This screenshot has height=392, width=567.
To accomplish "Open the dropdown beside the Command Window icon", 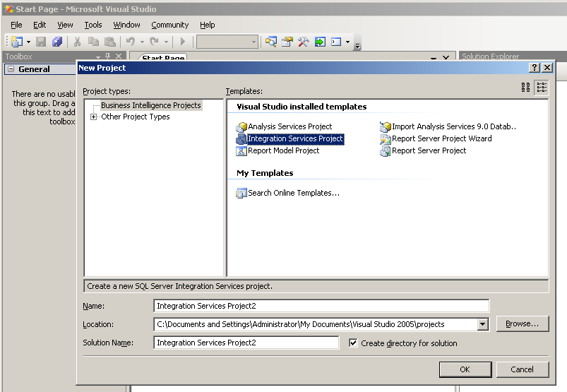I will pos(348,42).
